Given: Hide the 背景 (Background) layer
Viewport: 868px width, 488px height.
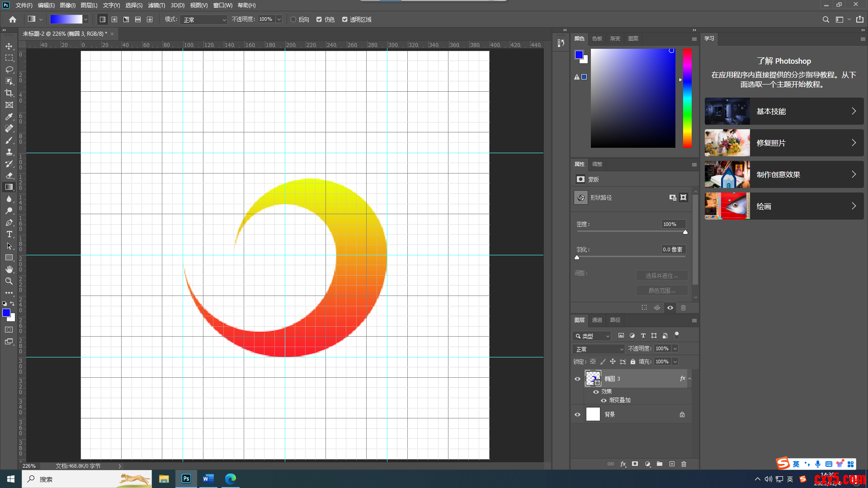Looking at the screenshot, I should pos(577,414).
